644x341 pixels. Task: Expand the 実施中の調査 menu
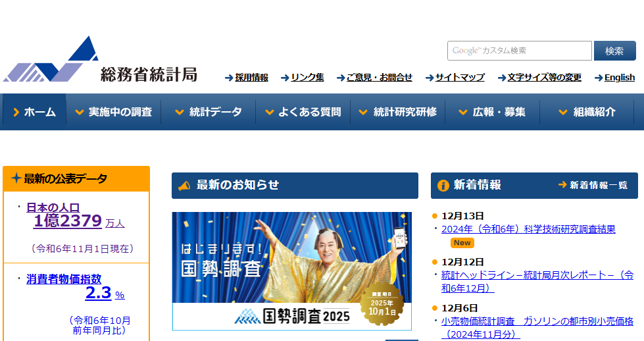[113, 112]
